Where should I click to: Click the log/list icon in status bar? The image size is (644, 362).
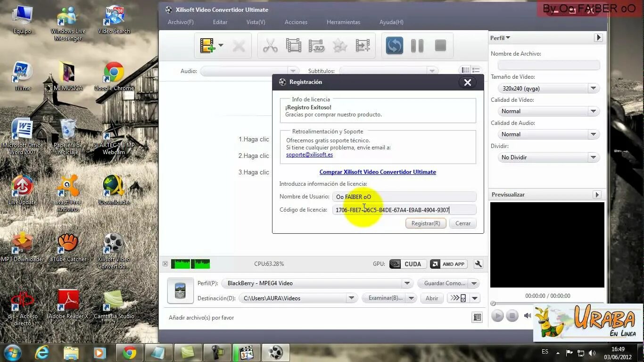(477, 318)
